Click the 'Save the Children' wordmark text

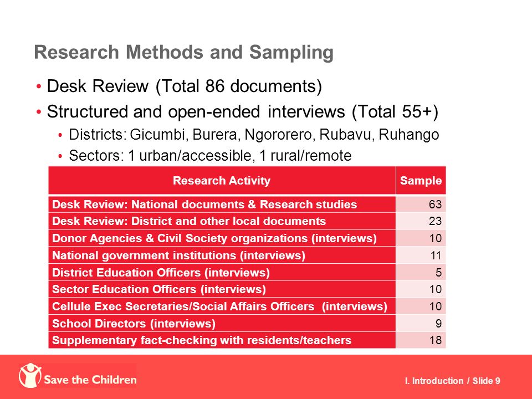pos(90,379)
